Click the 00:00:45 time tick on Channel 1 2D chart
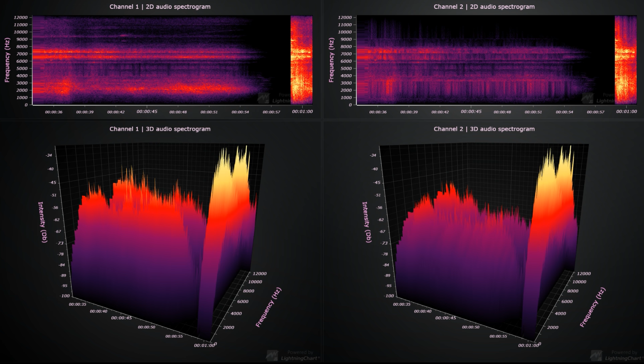This screenshot has height=364, width=644. click(x=147, y=111)
